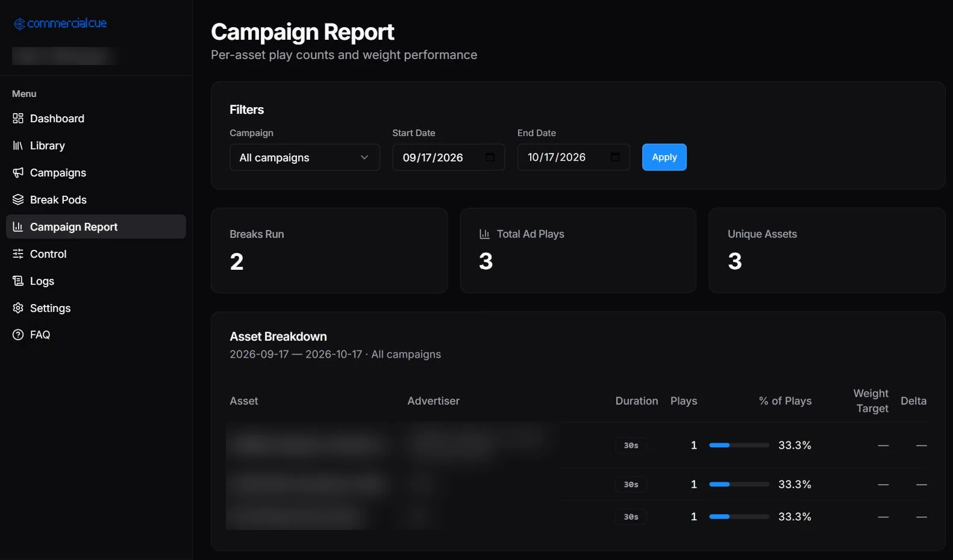Click the FAQ question mark icon
The height and width of the screenshot is (560, 953).
click(x=18, y=334)
